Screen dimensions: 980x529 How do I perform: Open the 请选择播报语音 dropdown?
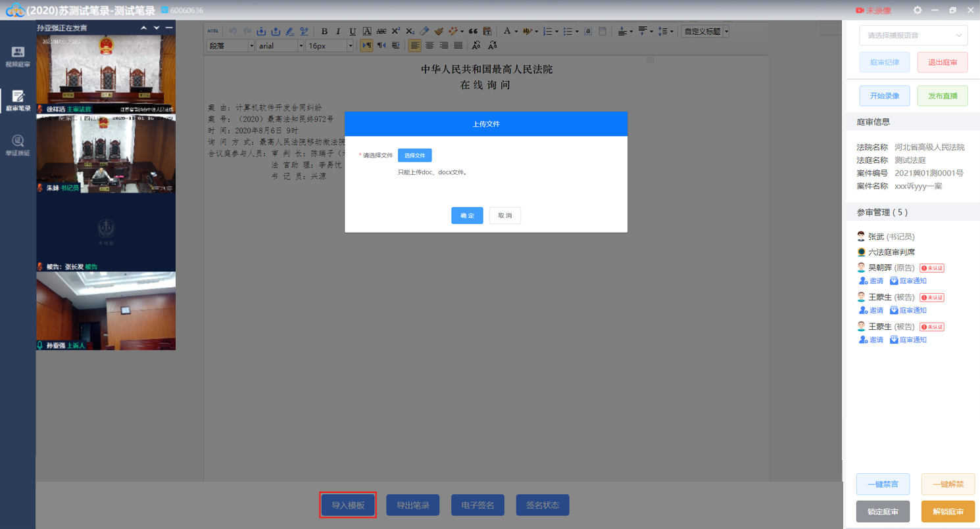[x=913, y=35]
